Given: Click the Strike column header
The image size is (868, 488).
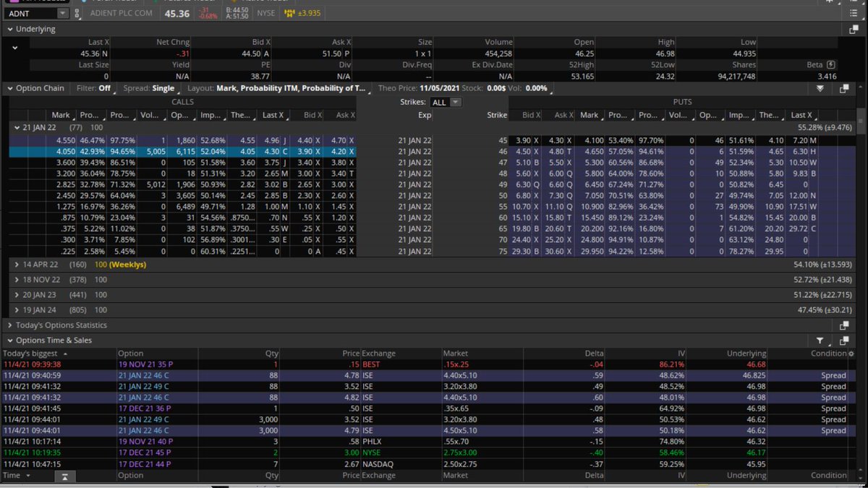Looking at the screenshot, I should (x=497, y=115).
